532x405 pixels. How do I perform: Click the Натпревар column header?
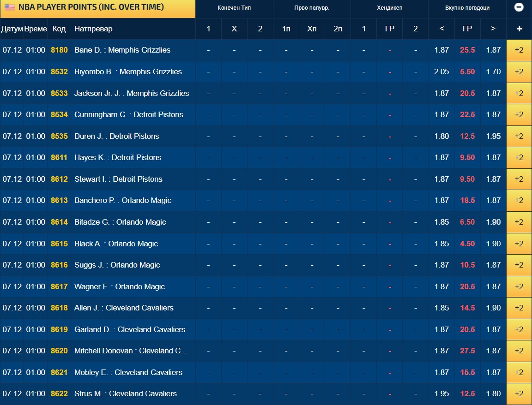click(x=93, y=29)
